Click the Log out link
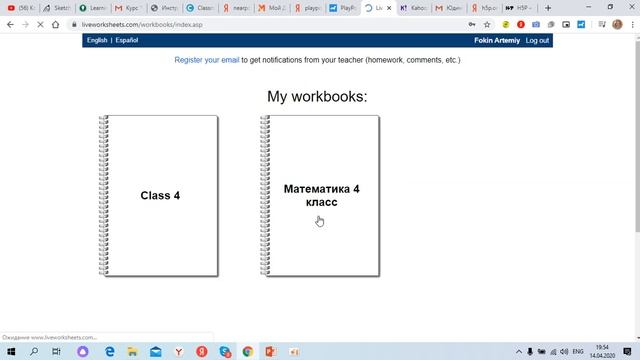 click(x=537, y=40)
